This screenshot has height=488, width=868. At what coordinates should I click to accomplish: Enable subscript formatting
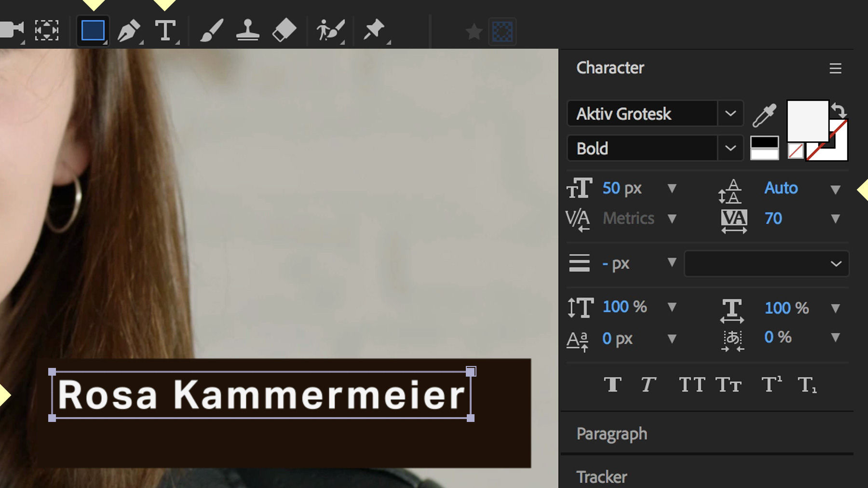pyautogui.click(x=807, y=384)
